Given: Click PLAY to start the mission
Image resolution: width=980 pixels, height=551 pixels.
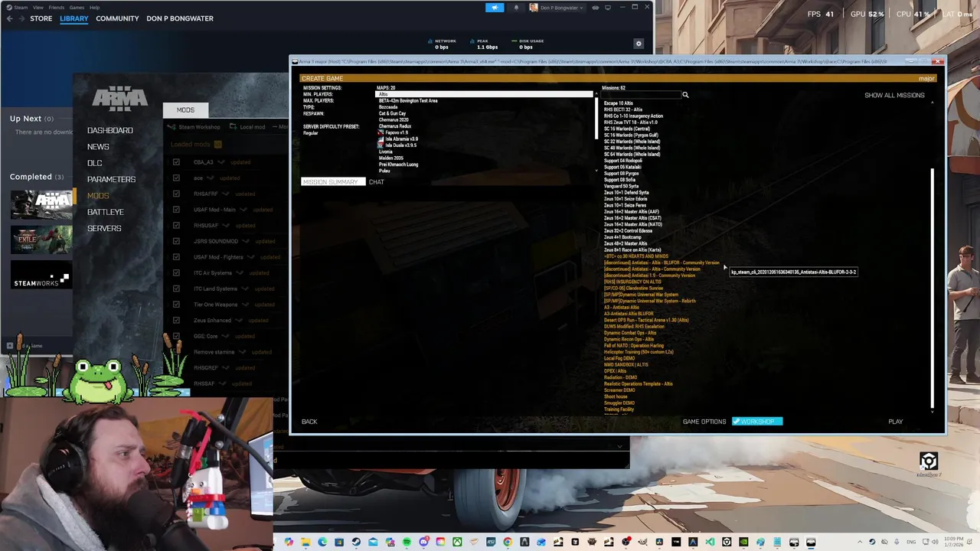Looking at the screenshot, I should [896, 422].
